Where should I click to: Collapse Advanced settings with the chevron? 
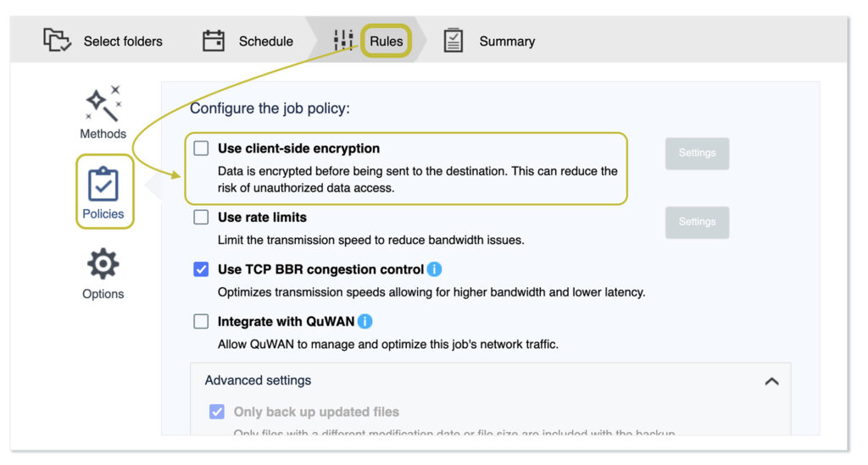coord(771,381)
